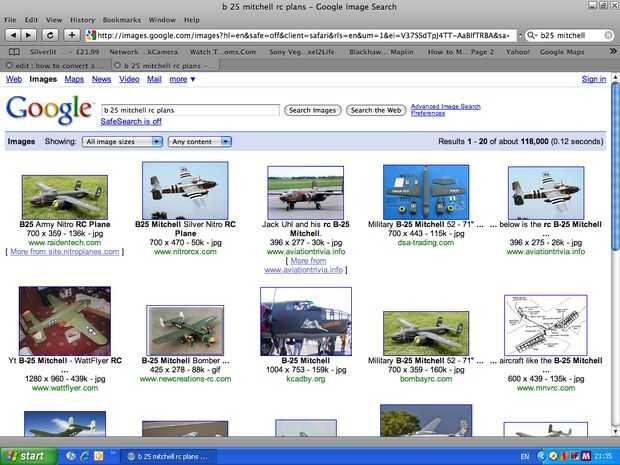Image resolution: width=620 pixels, height=465 pixels.
Task: Open the B25 Mitchell Silver Nitro RC Plane thumbnail
Action: coord(185,190)
